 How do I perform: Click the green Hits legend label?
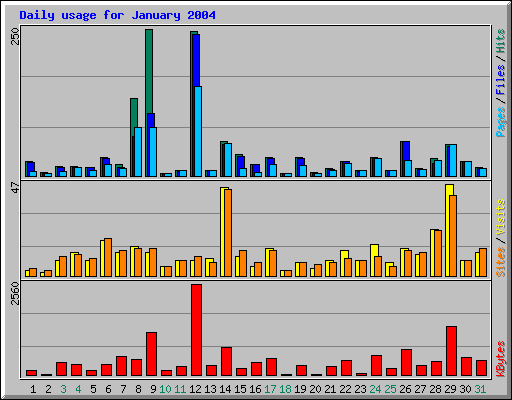click(500, 41)
